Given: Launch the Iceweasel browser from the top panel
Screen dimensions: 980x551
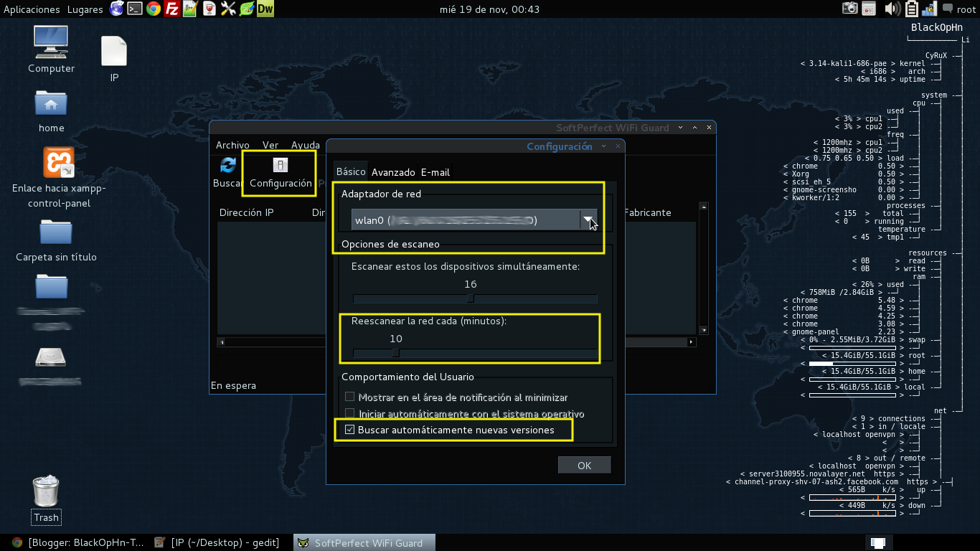Looking at the screenshot, I should click(x=117, y=9).
